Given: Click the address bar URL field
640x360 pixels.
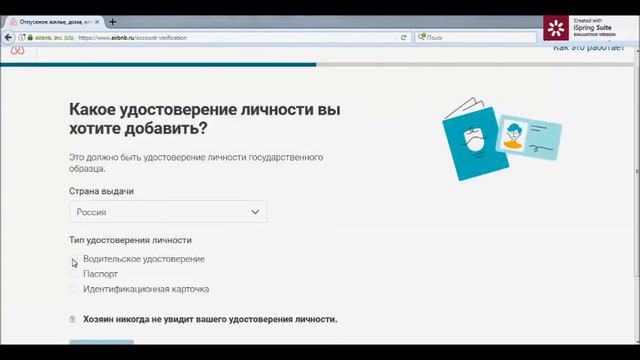Looking at the screenshot, I should [x=212, y=38].
